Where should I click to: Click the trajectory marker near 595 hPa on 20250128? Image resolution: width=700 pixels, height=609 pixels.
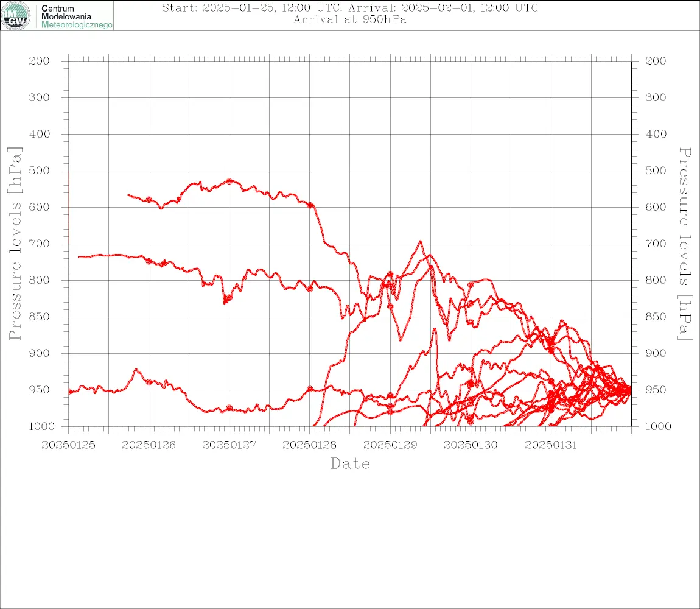click(x=310, y=205)
